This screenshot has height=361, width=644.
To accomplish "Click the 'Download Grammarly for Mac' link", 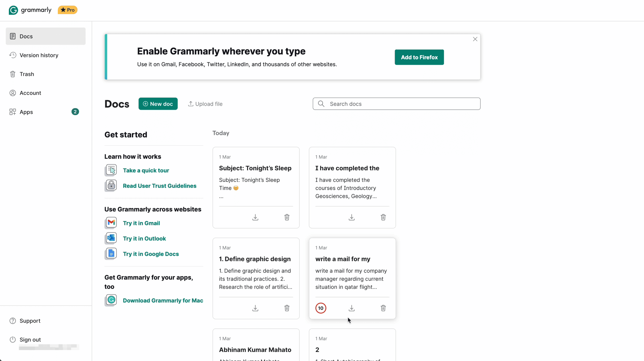I will click(x=163, y=300).
